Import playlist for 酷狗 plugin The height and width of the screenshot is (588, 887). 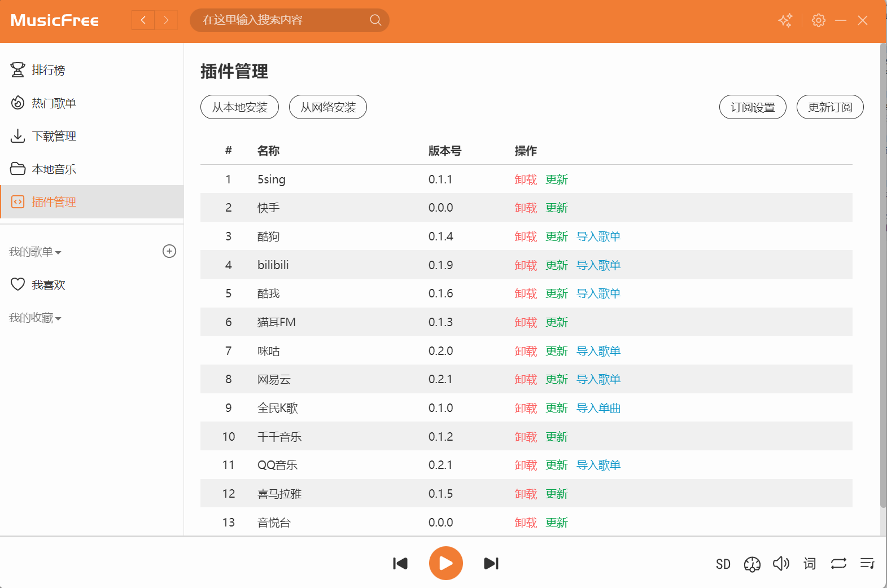point(598,236)
